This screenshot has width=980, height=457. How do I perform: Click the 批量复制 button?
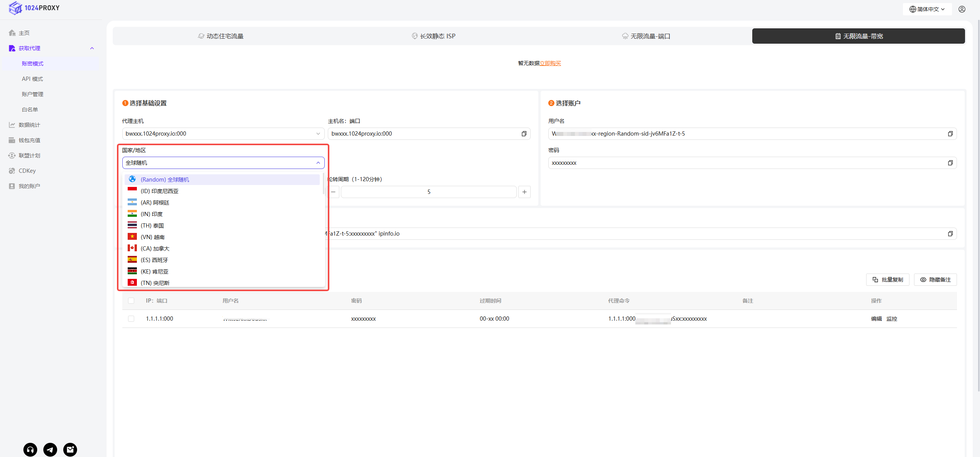click(x=887, y=280)
